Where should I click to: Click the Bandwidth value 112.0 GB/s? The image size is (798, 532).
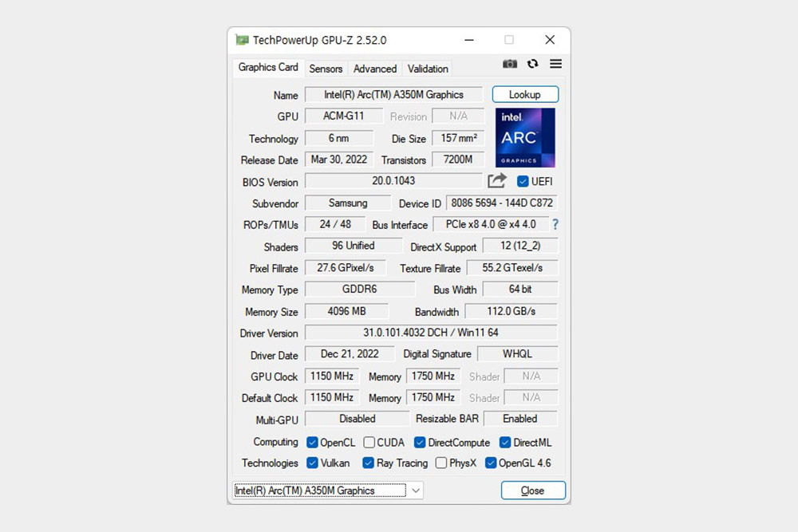click(x=512, y=311)
